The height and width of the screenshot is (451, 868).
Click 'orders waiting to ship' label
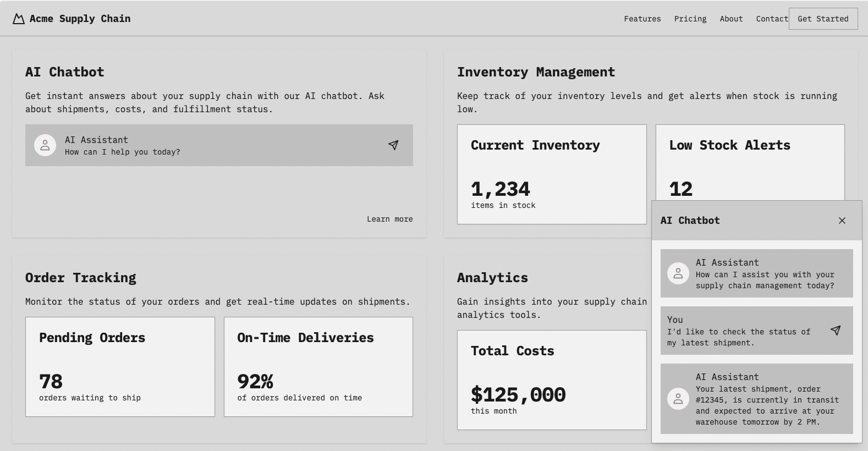(x=90, y=398)
